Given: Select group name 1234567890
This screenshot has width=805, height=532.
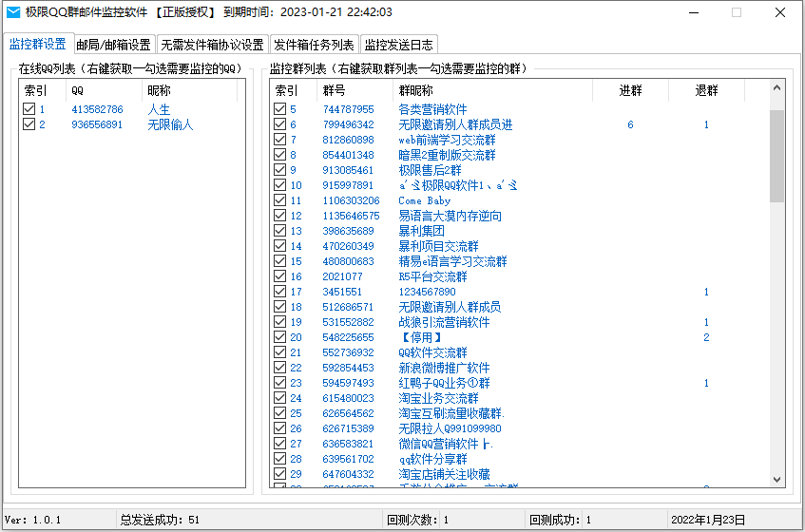Looking at the screenshot, I should [x=427, y=292].
